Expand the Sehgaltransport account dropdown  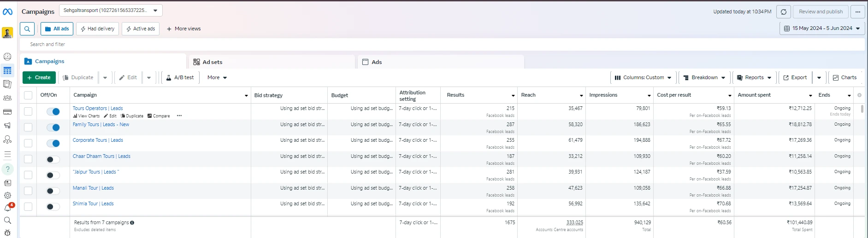coord(111,10)
